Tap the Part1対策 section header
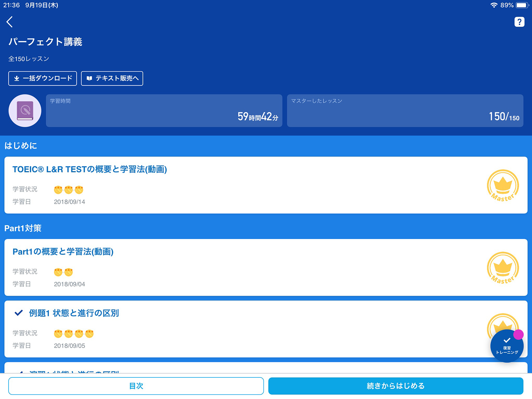Image resolution: width=532 pixels, height=399 pixels. 23,228
